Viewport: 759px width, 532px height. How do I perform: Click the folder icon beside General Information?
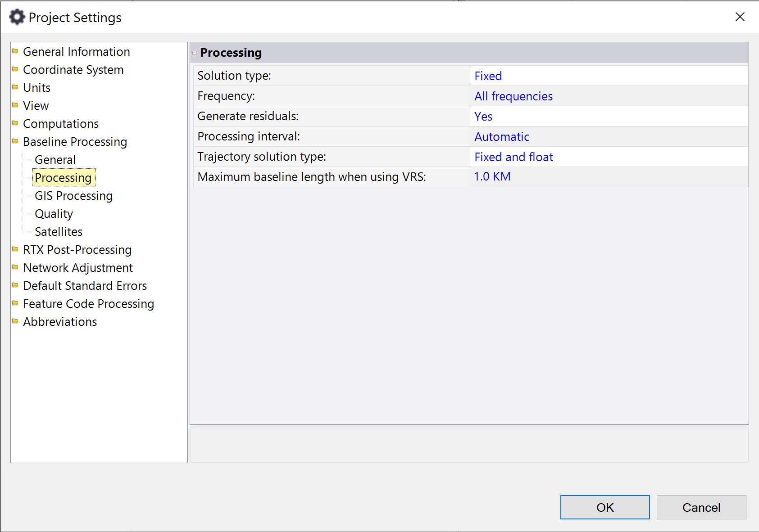point(15,51)
